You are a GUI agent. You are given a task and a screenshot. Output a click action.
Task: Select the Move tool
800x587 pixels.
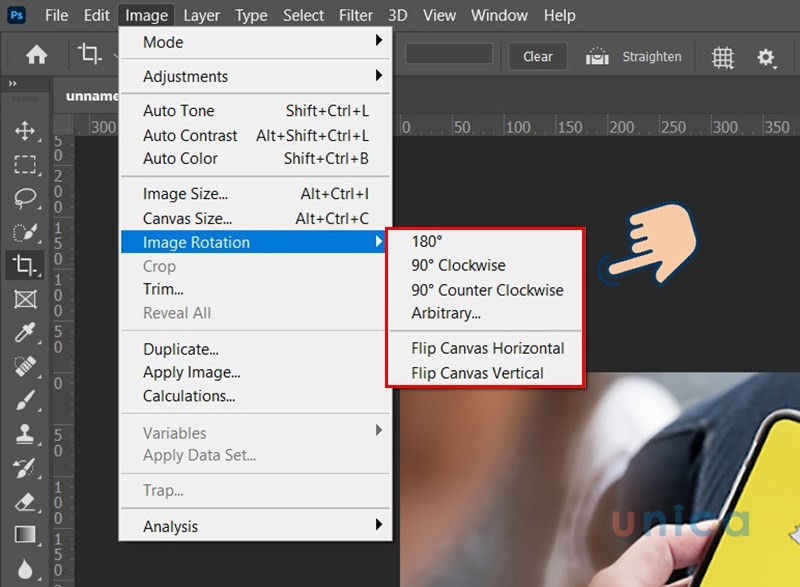point(25,131)
